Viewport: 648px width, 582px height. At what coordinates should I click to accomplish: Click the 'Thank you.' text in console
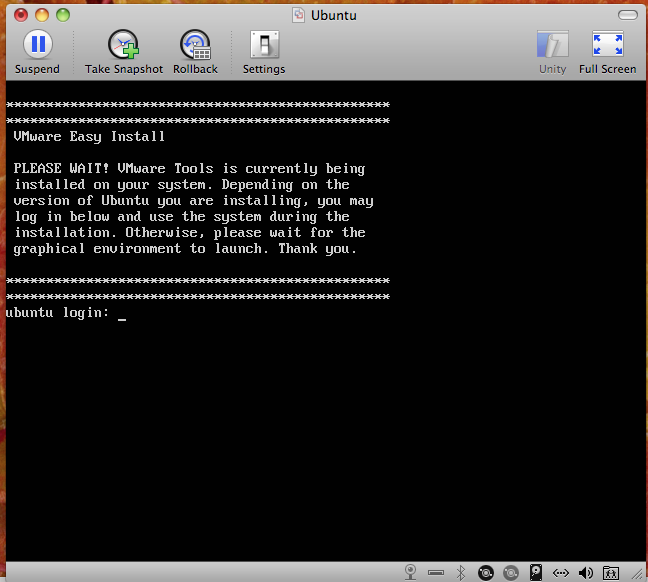(x=317, y=249)
